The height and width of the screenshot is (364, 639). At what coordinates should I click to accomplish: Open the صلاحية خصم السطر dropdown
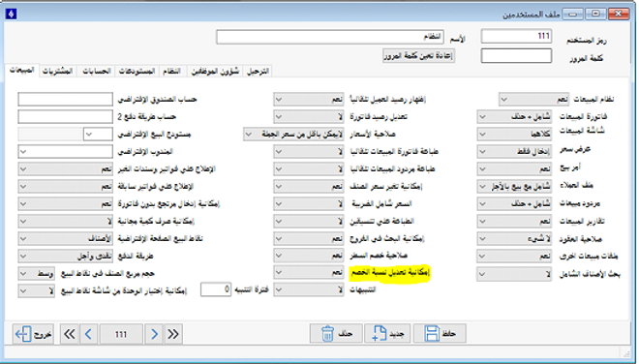[x=309, y=256]
